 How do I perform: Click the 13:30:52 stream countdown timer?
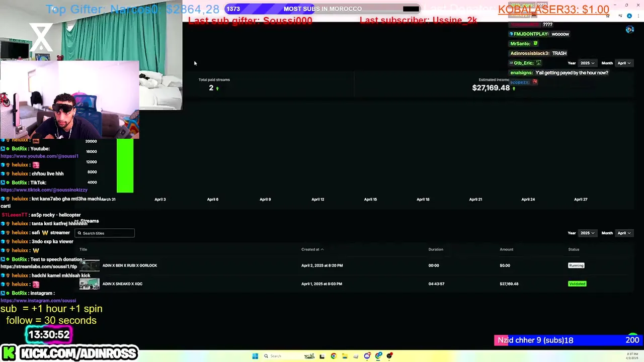pos(49,335)
